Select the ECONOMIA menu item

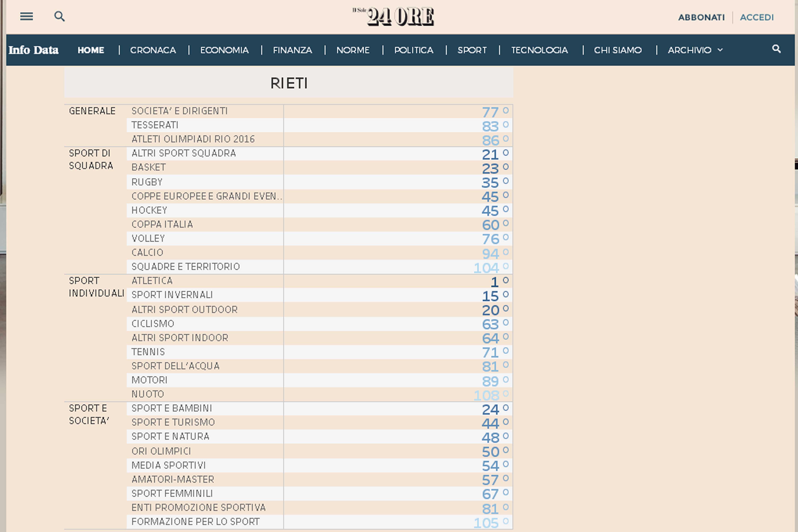coord(224,50)
